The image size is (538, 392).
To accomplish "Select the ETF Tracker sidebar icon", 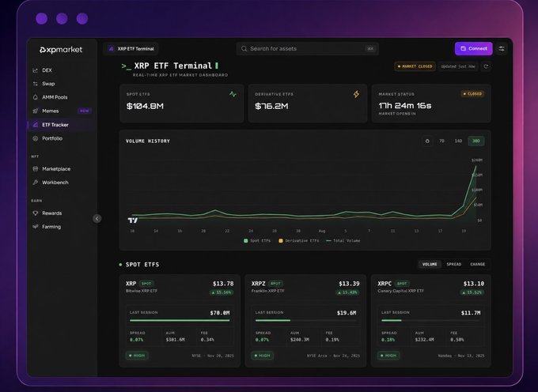I will tap(35, 125).
